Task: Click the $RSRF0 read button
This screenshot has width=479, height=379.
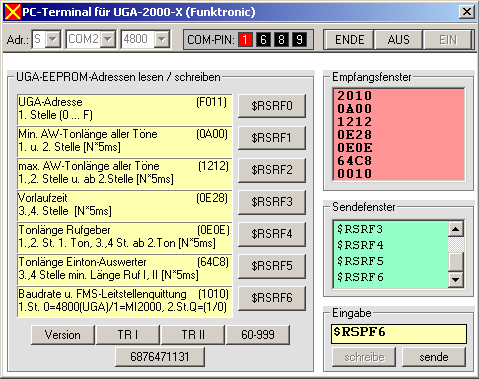Action: (272, 106)
